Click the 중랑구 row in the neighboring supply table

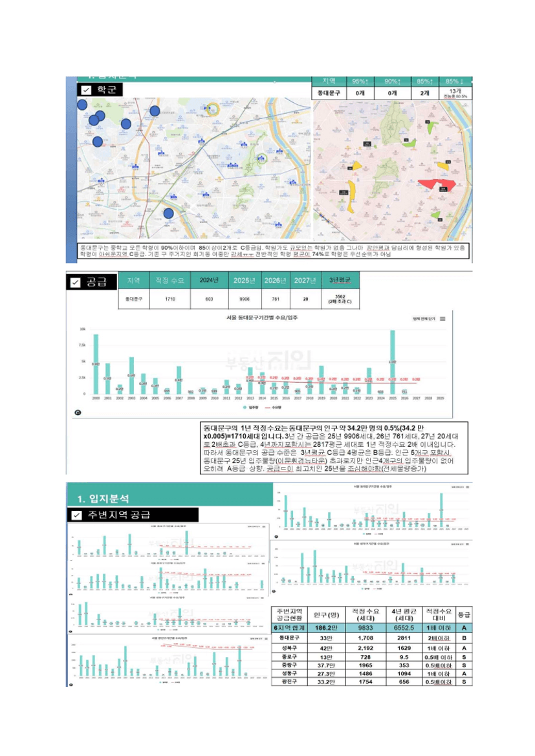(x=371, y=665)
